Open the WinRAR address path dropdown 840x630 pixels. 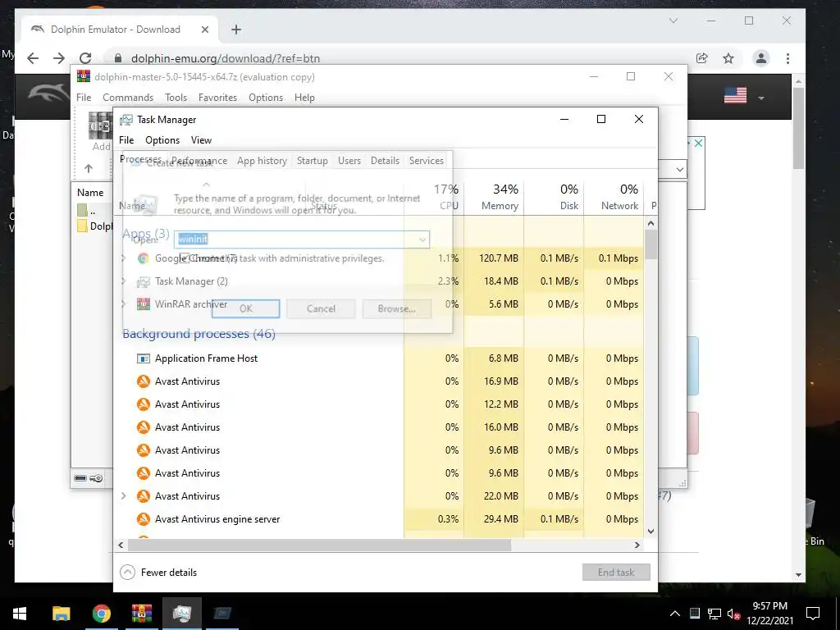[x=680, y=169]
